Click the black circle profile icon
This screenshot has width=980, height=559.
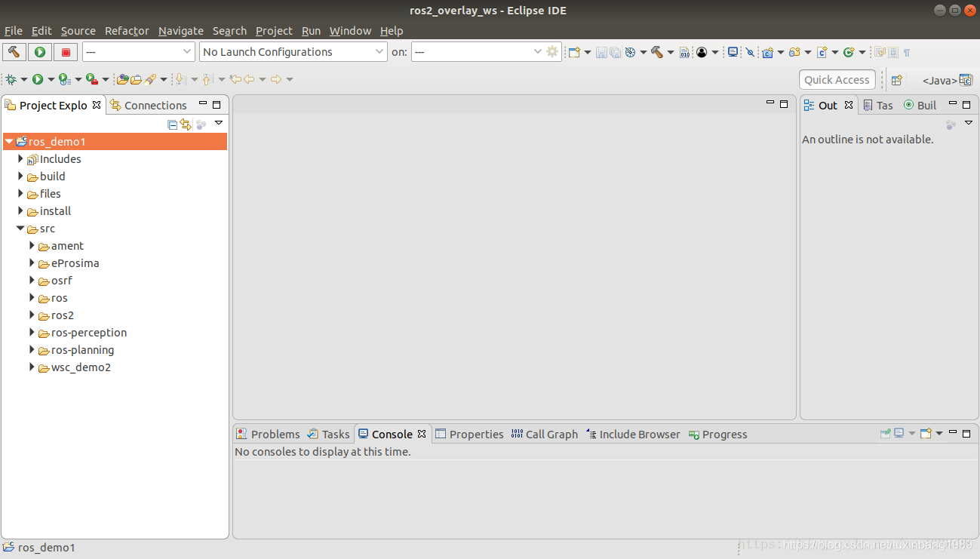702,52
